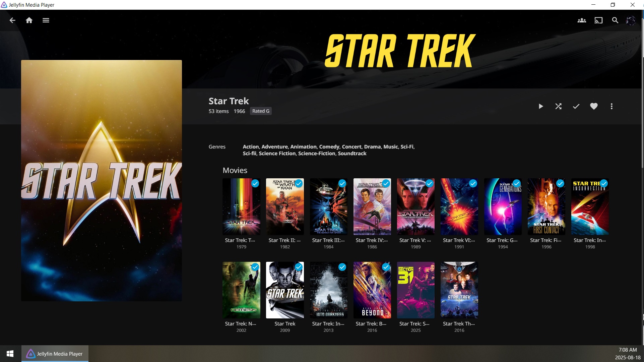Open the SyncPlay group icon
Viewport: 644px width, 362px height.
pyautogui.click(x=582, y=20)
